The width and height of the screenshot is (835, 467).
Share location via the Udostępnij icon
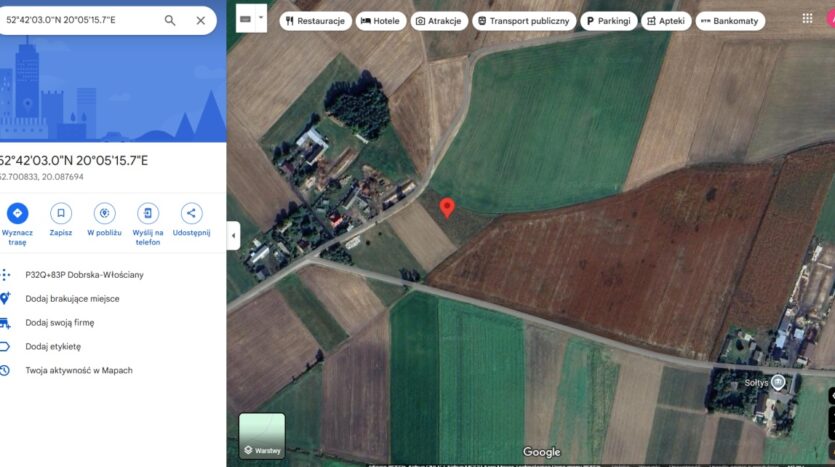coord(191,214)
